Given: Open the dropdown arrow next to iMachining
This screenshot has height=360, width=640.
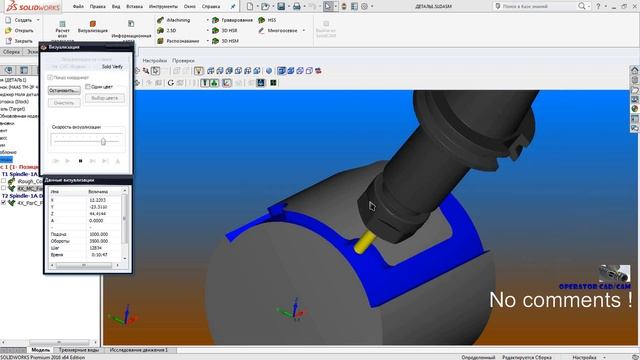Looking at the screenshot, I should (207, 20).
